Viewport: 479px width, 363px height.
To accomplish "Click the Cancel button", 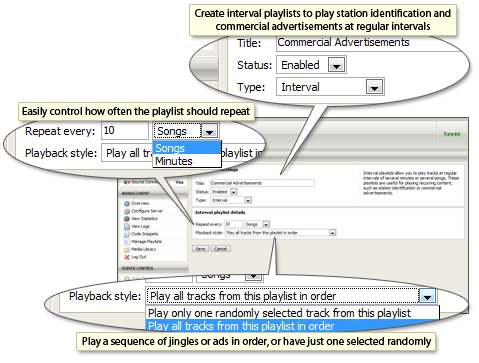I will 221,249.
